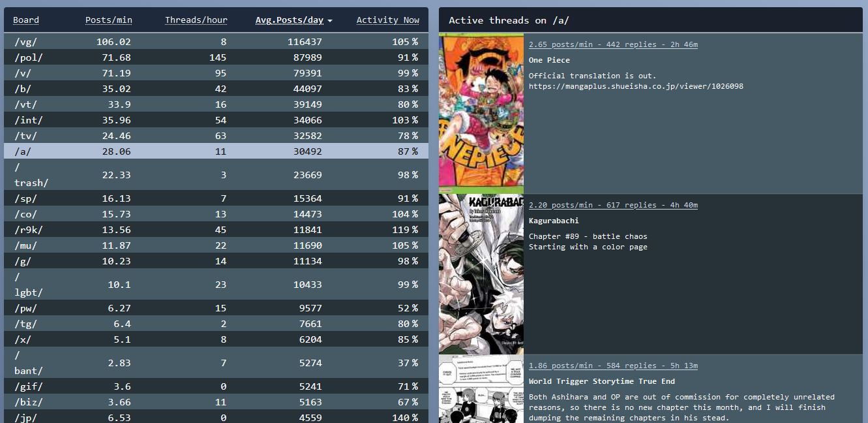Select the /lgbt/ board row

(x=217, y=284)
